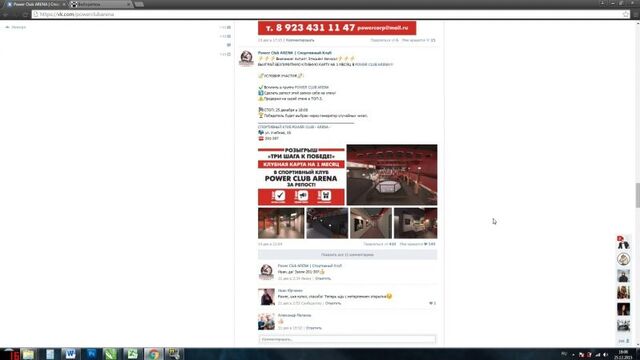Click the Windows Start button
Viewport: 640px width, 360px height.
coord(10,354)
